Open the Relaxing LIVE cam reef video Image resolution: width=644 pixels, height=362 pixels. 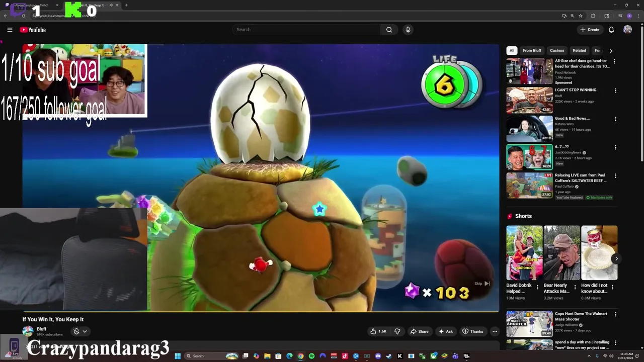coord(529,185)
